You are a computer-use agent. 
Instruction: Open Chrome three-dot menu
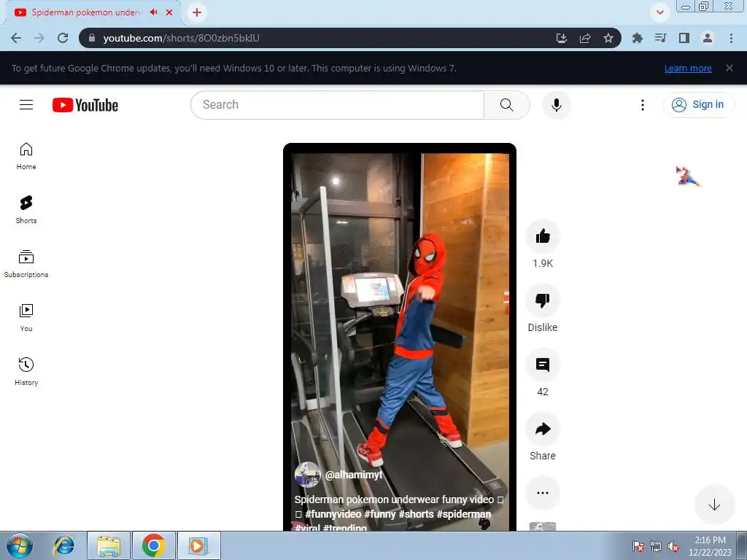pyautogui.click(x=731, y=38)
